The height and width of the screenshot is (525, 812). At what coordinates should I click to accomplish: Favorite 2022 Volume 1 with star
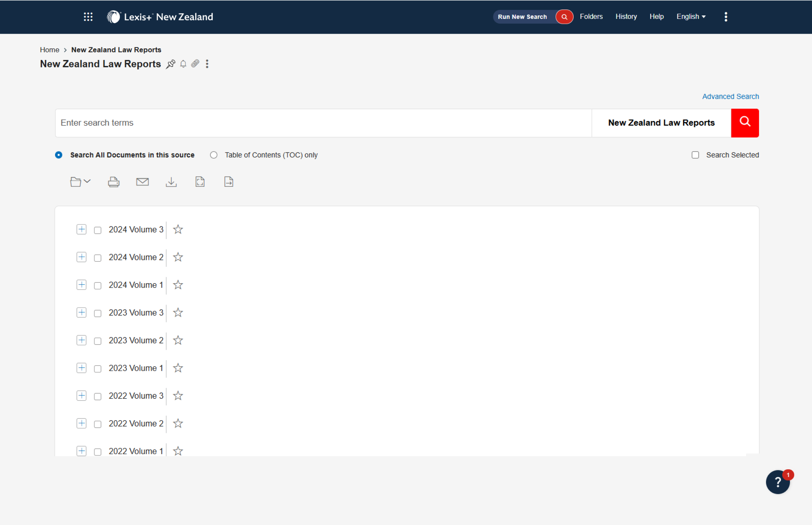click(x=178, y=451)
